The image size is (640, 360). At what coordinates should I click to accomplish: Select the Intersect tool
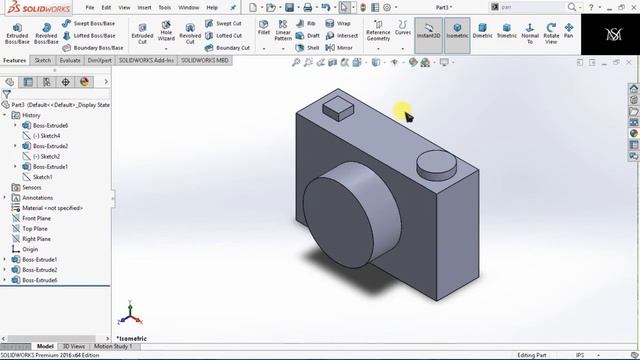pyautogui.click(x=342, y=36)
